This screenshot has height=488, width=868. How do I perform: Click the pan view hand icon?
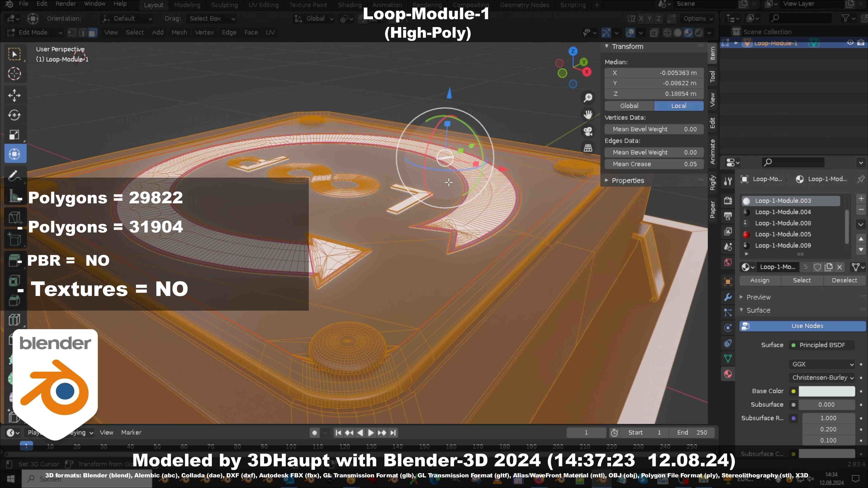point(588,115)
